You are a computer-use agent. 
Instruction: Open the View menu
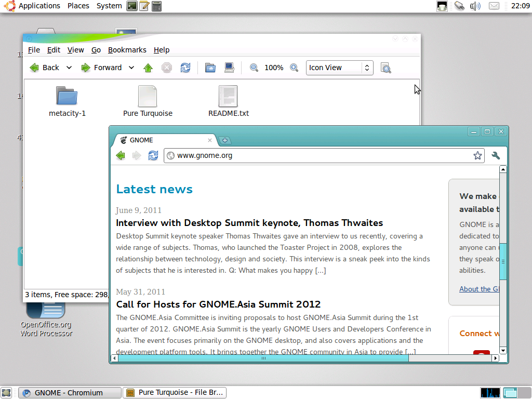point(76,50)
